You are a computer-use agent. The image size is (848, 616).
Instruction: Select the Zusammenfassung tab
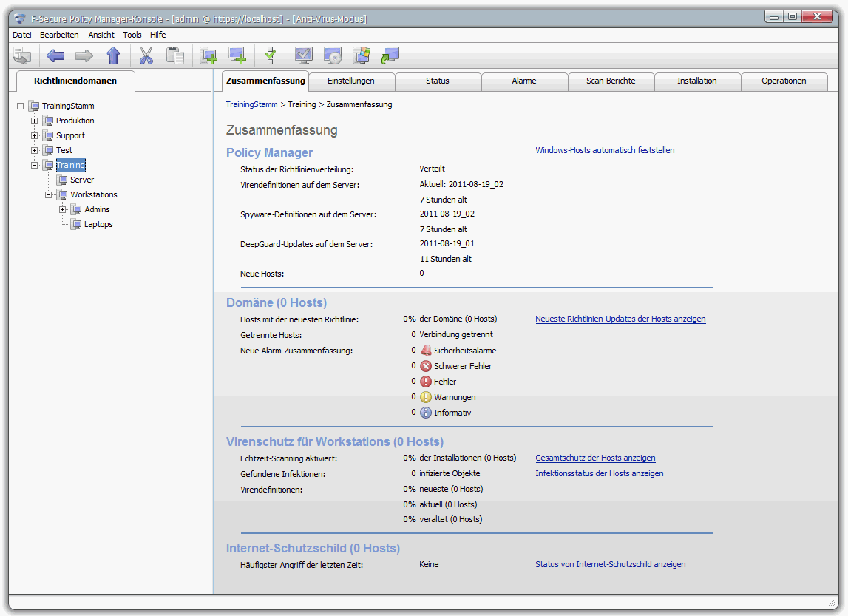point(265,81)
